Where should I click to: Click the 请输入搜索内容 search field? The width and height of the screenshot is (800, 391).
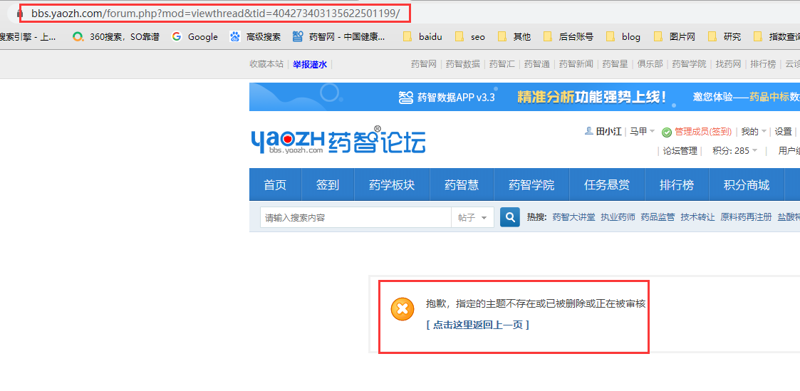[x=356, y=217]
